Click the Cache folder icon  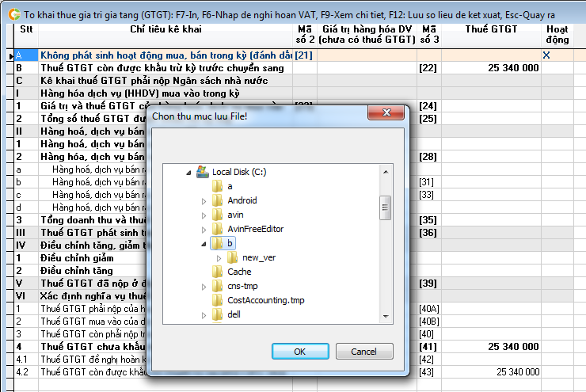point(217,272)
